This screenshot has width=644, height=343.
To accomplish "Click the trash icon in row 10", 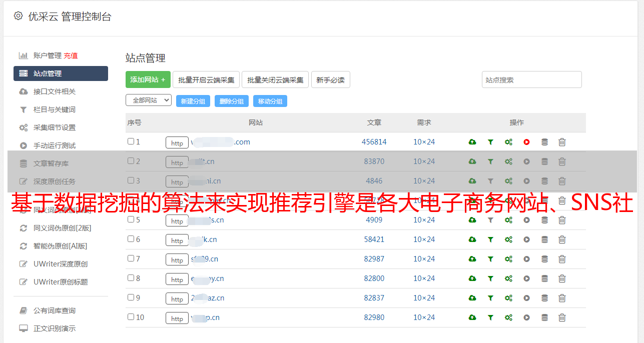I will click(x=562, y=317).
